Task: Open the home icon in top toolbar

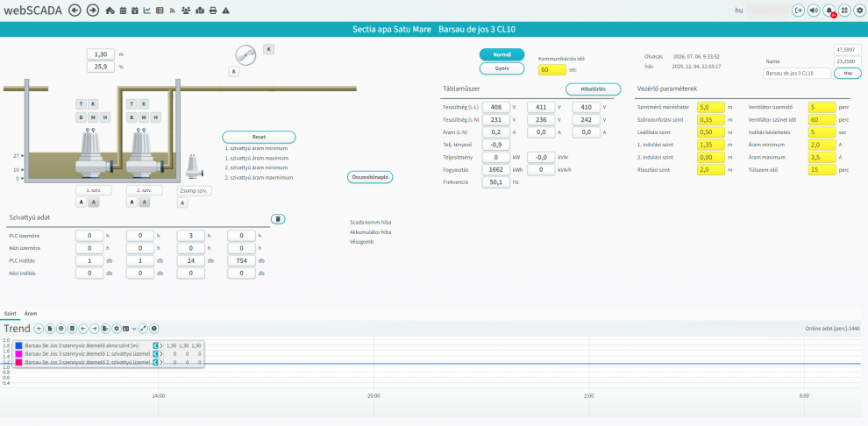Action: 110,11
